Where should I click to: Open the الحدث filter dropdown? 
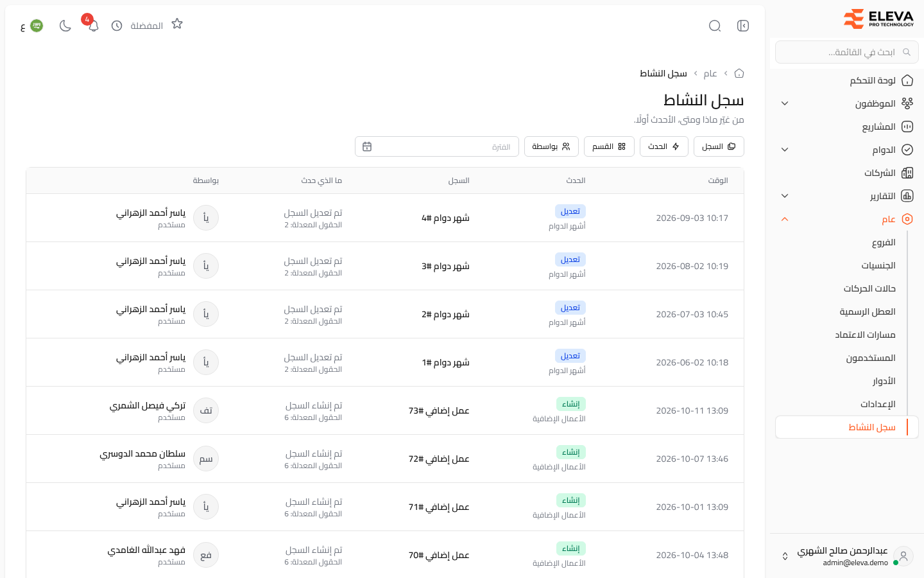click(664, 146)
